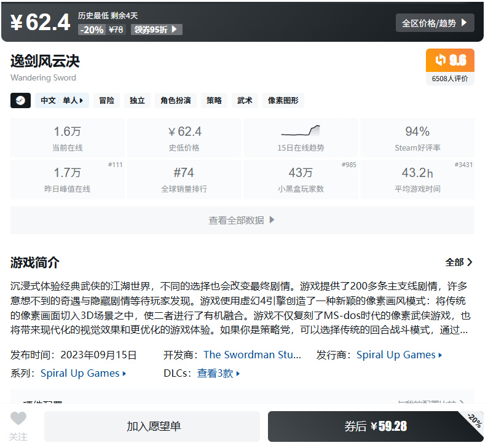Claim the 领券95折 coupon

[x=156, y=29]
